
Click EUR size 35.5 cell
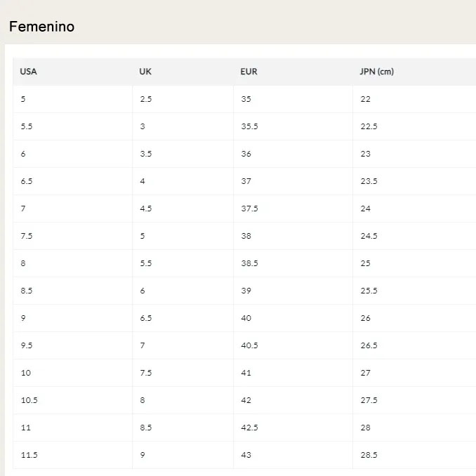point(293,126)
